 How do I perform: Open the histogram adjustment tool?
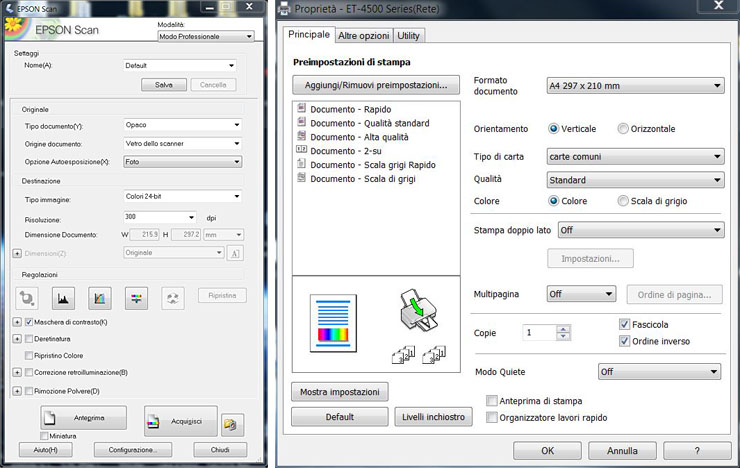pyautogui.click(x=62, y=296)
